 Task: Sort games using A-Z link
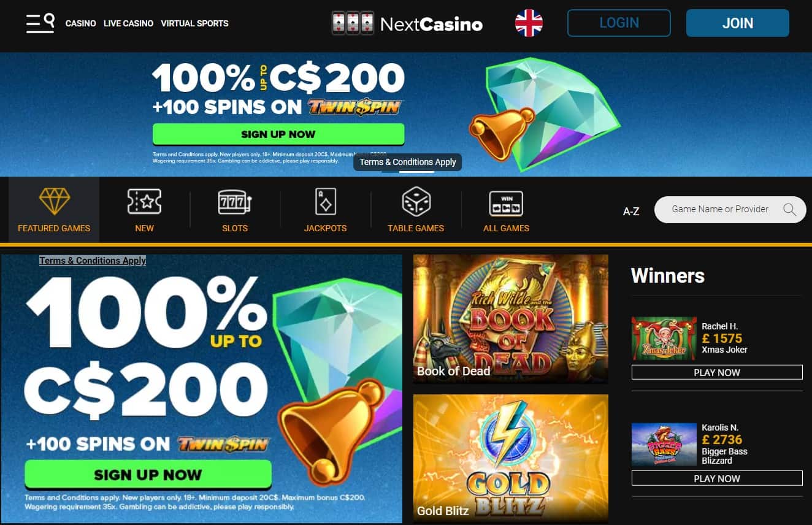[631, 211]
